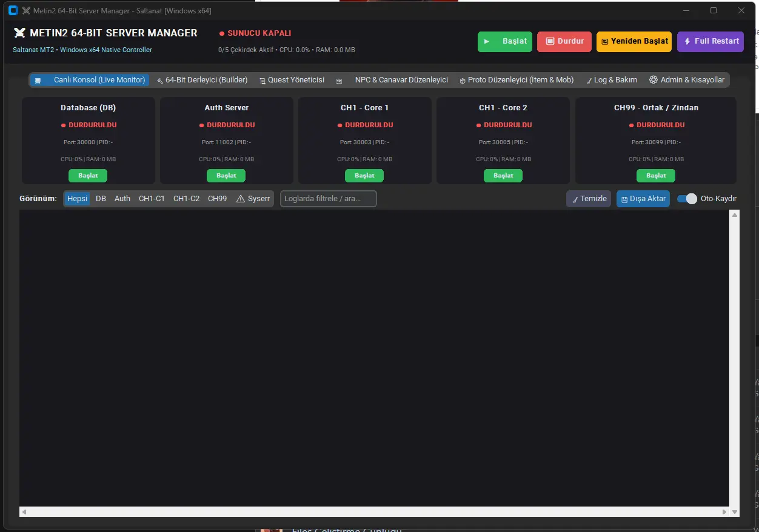Trigger the purple Full Restart button
This screenshot has width=759, height=532.
pos(711,41)
